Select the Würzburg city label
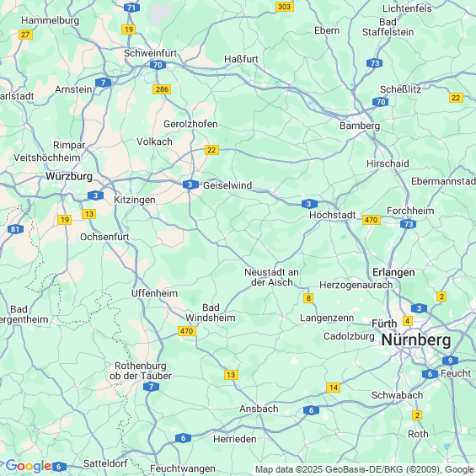Screen dimensions: 476x476 point(69,176)
